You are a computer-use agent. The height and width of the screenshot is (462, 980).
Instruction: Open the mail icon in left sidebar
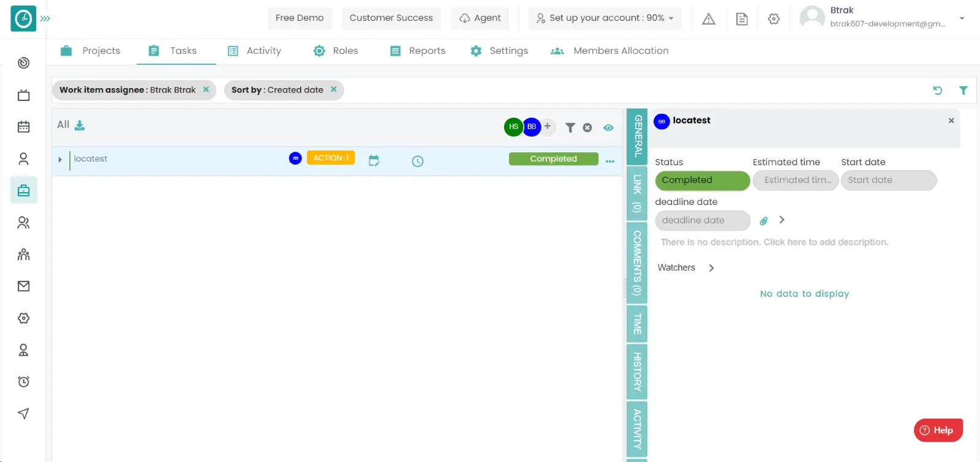[23, 286]
